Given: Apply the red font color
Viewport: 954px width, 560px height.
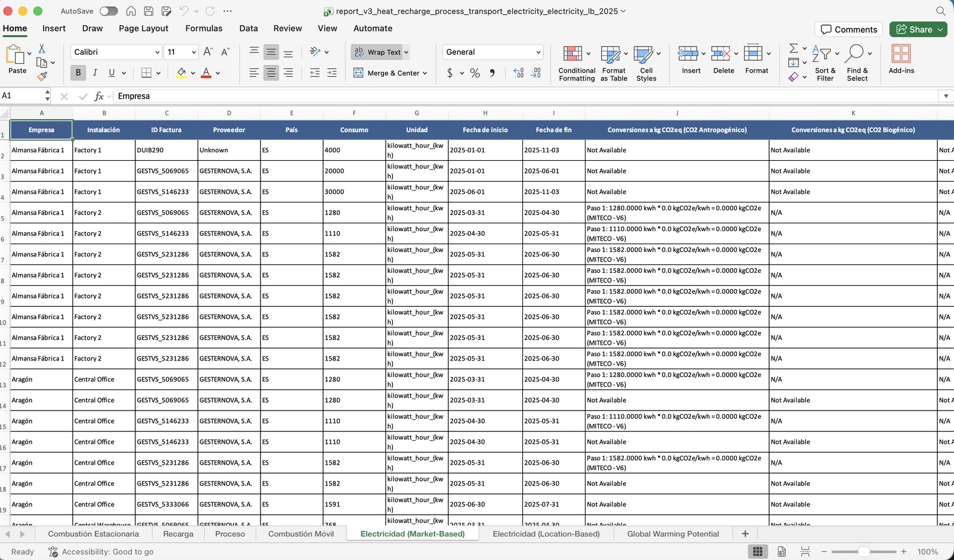Looking at the screenshot, I should tap(206, 73).
